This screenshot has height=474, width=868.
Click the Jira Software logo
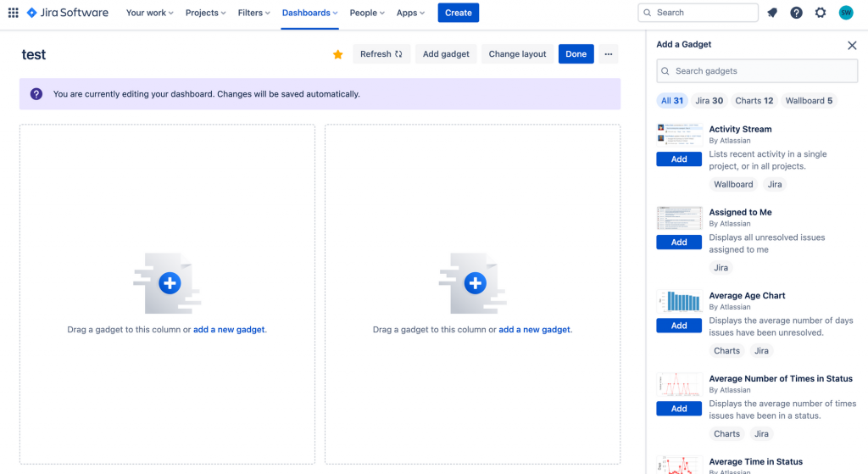[x=68, y=13]
